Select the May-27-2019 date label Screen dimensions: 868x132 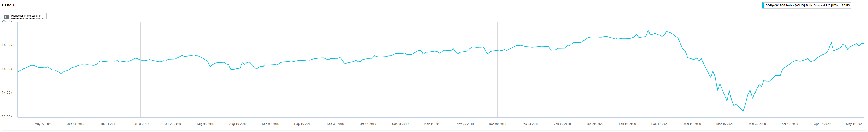(x=43, y=124)
